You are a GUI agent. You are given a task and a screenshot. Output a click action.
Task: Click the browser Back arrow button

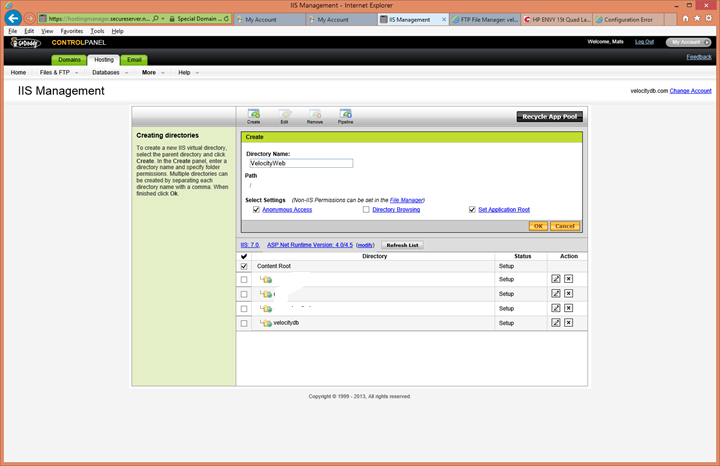point(13,18)
